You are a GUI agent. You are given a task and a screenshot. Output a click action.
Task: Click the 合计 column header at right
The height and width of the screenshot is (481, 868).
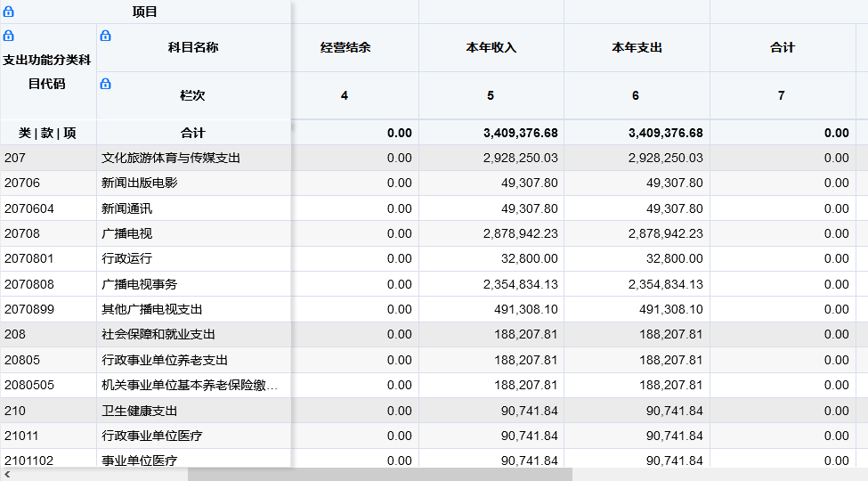[x=783, y=48]
